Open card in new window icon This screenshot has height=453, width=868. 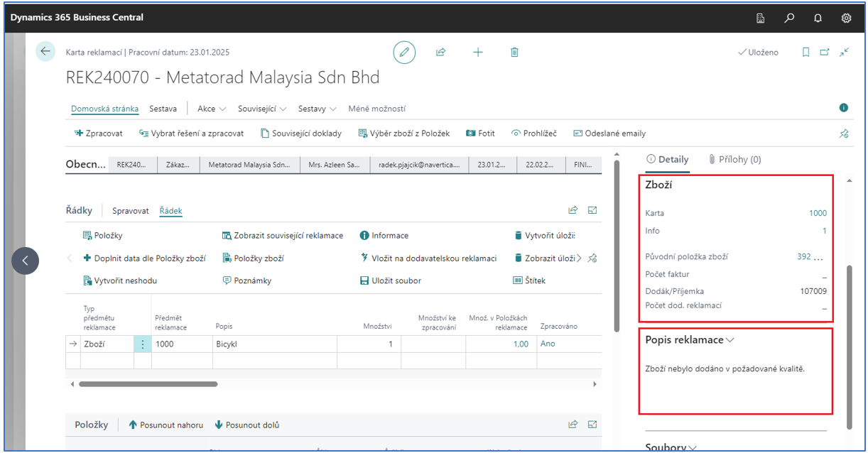(825, 52)
